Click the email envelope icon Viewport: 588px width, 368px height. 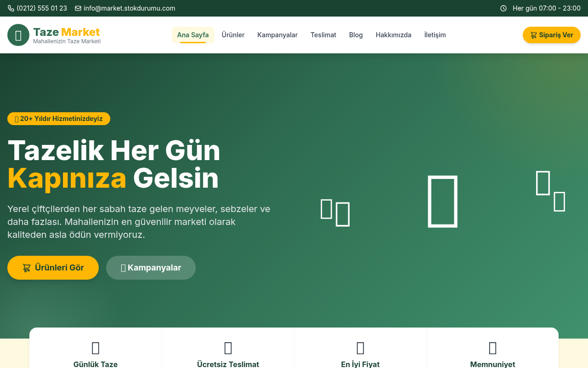click(x=78, y=8)
